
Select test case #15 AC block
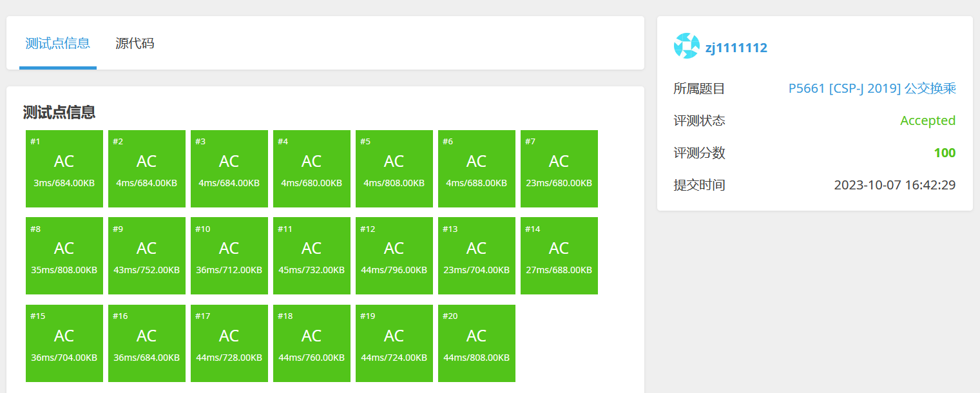tap(64, 343)
